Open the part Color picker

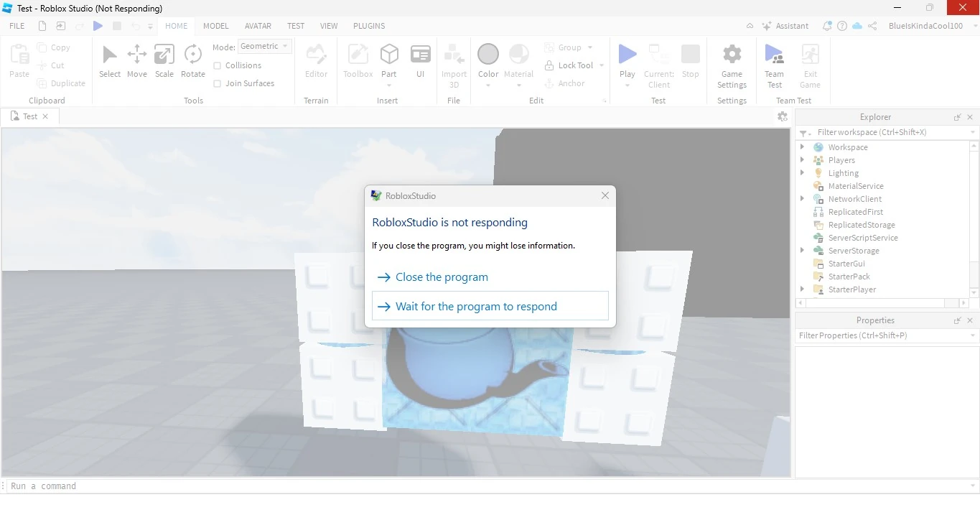488,52
